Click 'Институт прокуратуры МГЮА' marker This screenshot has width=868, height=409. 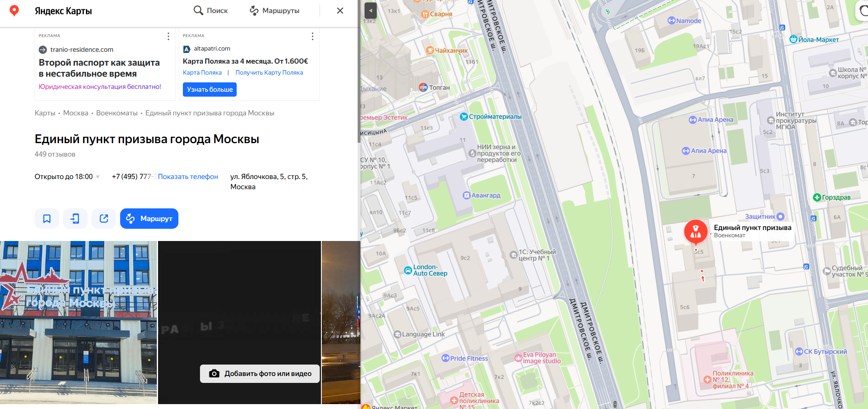[771, 120]
